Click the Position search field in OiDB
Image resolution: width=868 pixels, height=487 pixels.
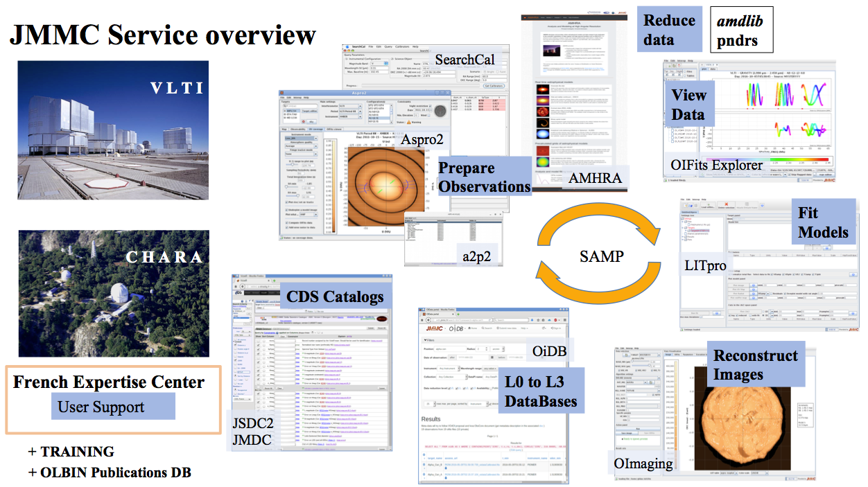point(449,349)
